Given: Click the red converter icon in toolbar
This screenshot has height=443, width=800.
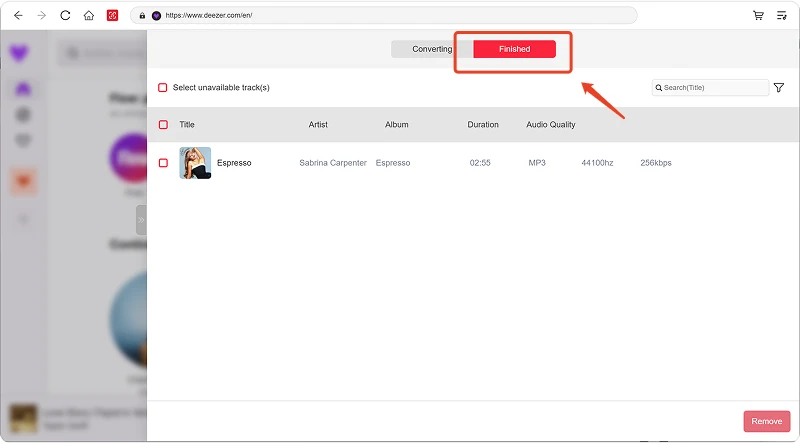Looking at the screenshot, I should tap(113, 16).
